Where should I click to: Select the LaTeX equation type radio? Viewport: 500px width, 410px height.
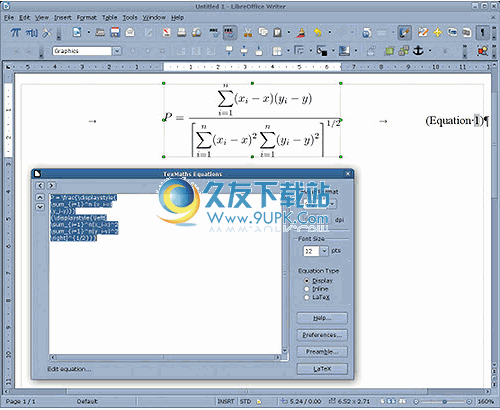307,297
